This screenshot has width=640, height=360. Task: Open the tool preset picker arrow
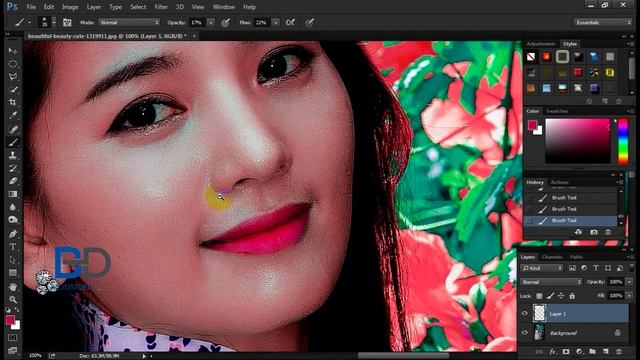pyautogui.click(x=29, y=23)
